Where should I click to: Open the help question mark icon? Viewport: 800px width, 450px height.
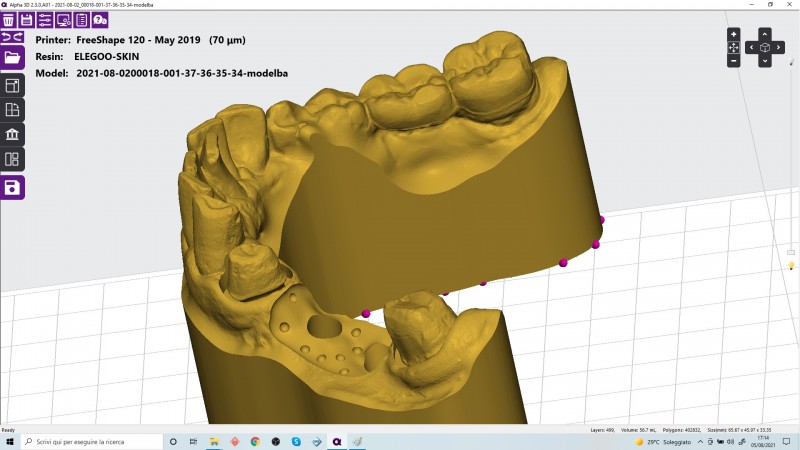pyautogui.click(x=100, y=20)
